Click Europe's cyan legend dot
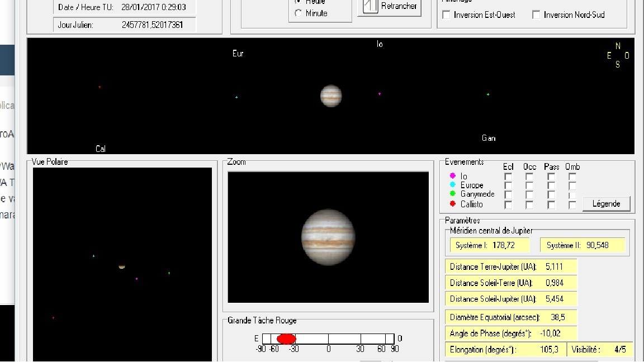This screenshot has height=362, width=644. tap(453, 185)
